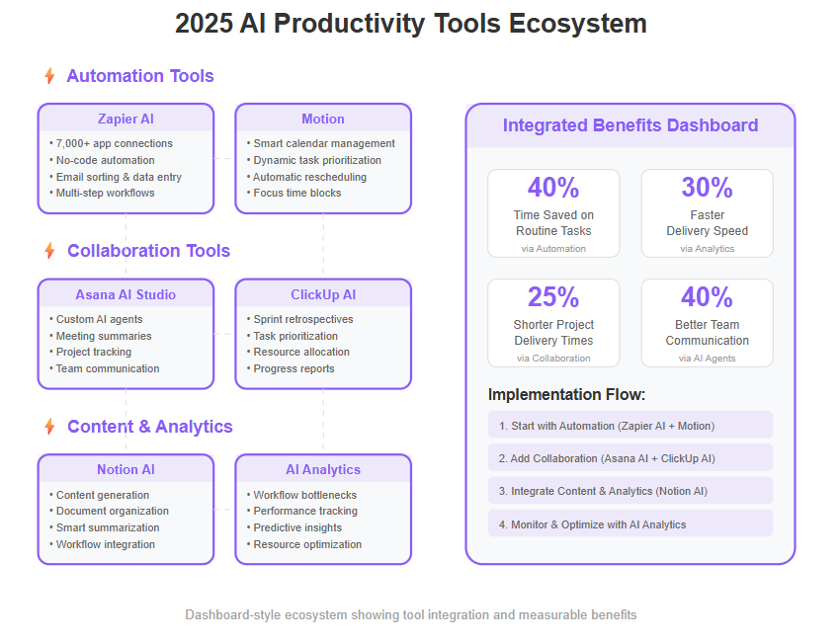Click the 2025 AI Productivity Tools Ecosystem title

tap(411, 24)
